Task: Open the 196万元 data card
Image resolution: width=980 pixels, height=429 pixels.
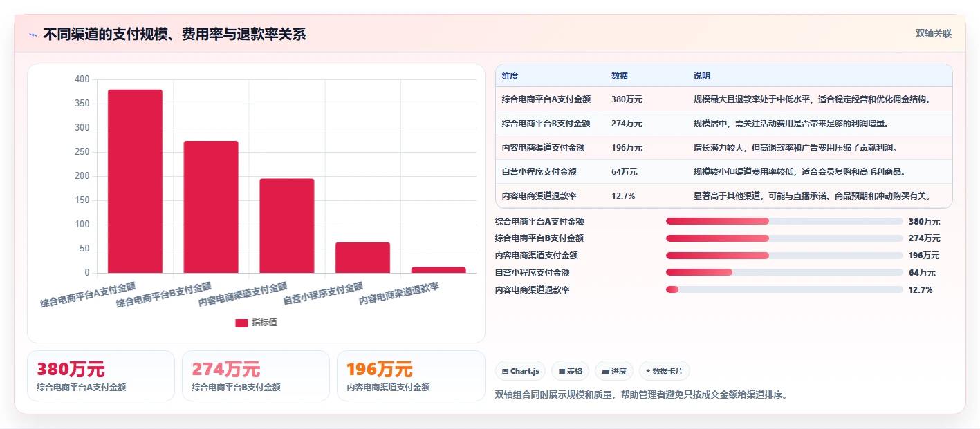Action: coord(411,376)
